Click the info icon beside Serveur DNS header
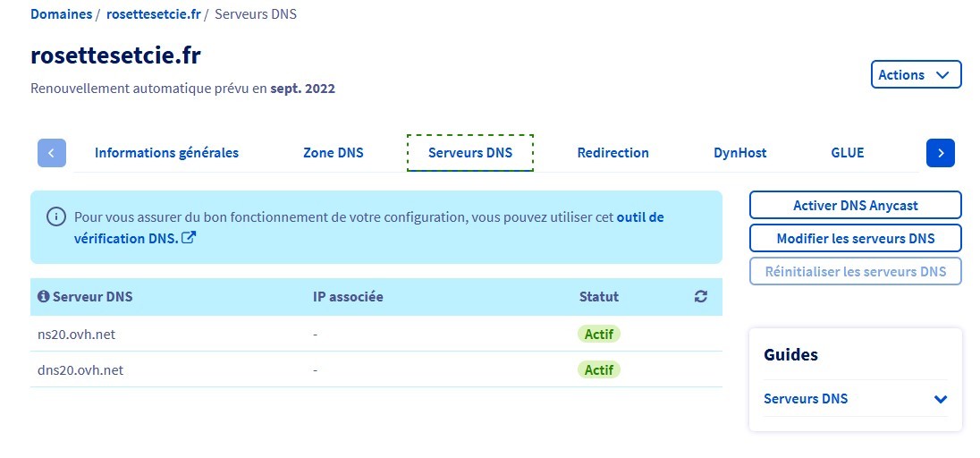Viewport: 980px width, 458px height. pyautogui.click(x=43, y=297)
